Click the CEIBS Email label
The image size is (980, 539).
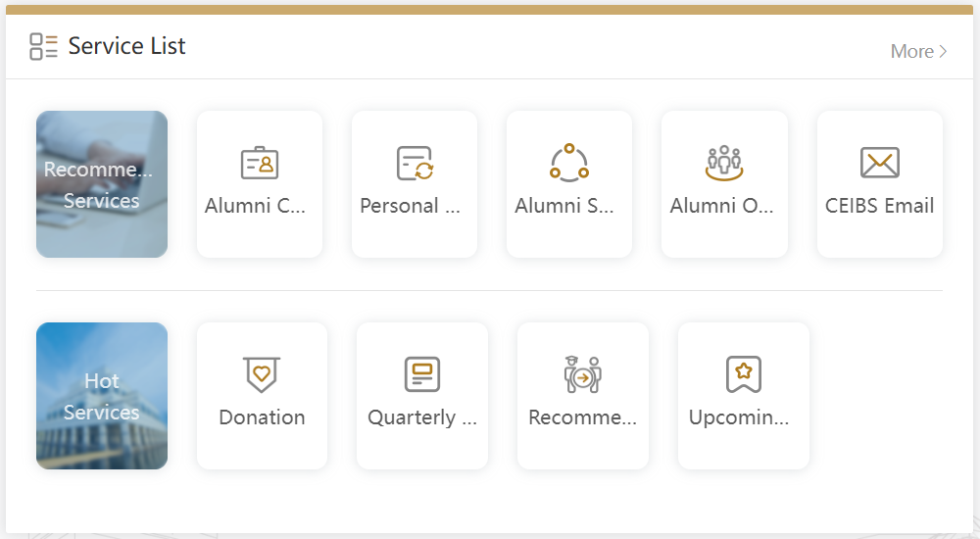tap(880, 206)
